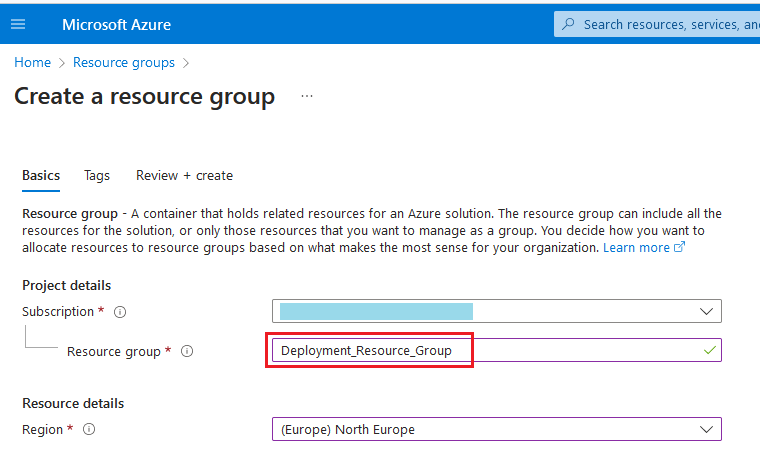
Task: Go to the Review + create tab
Action: (x=184, y=175)
